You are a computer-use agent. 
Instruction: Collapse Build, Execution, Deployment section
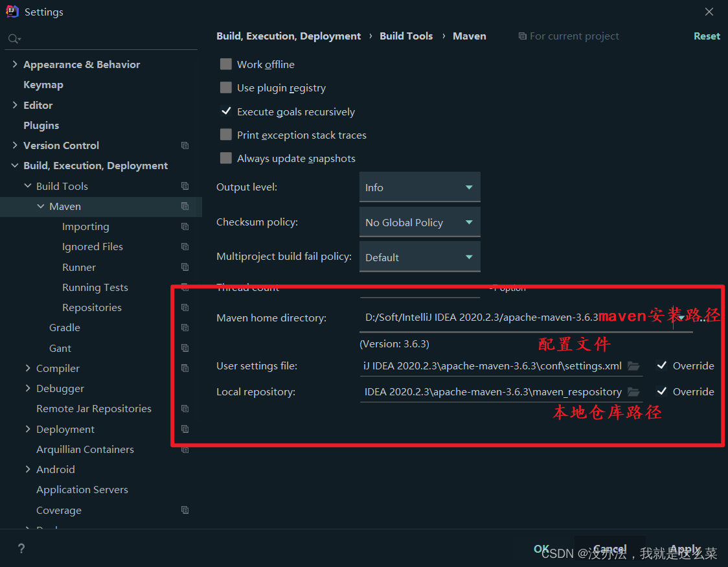point(15,165)
